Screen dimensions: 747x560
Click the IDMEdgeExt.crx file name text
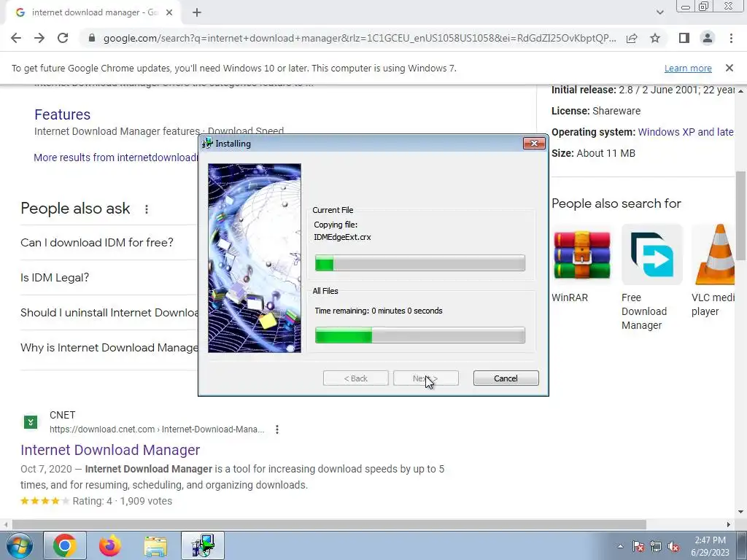coord(342,237)
